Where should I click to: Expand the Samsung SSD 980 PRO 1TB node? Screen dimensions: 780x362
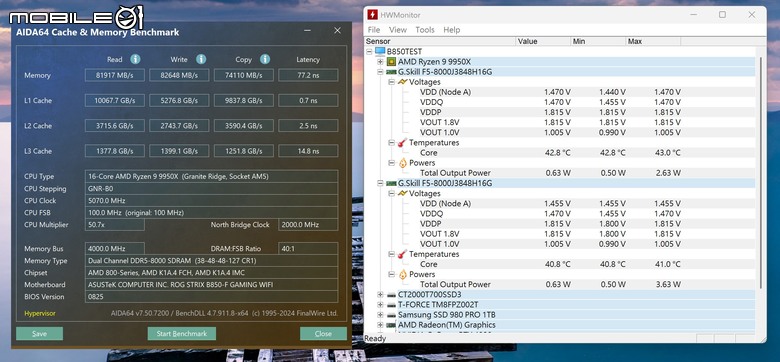[380, 315]
